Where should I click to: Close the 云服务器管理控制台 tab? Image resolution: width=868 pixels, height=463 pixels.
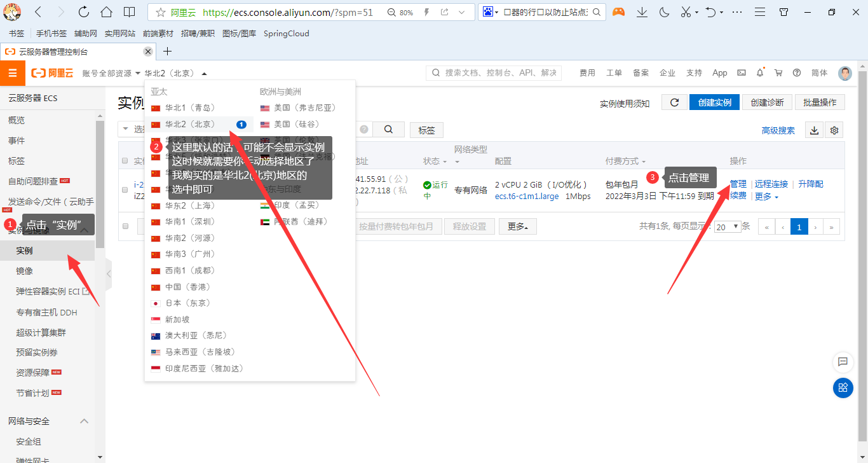tap(148, 52)
